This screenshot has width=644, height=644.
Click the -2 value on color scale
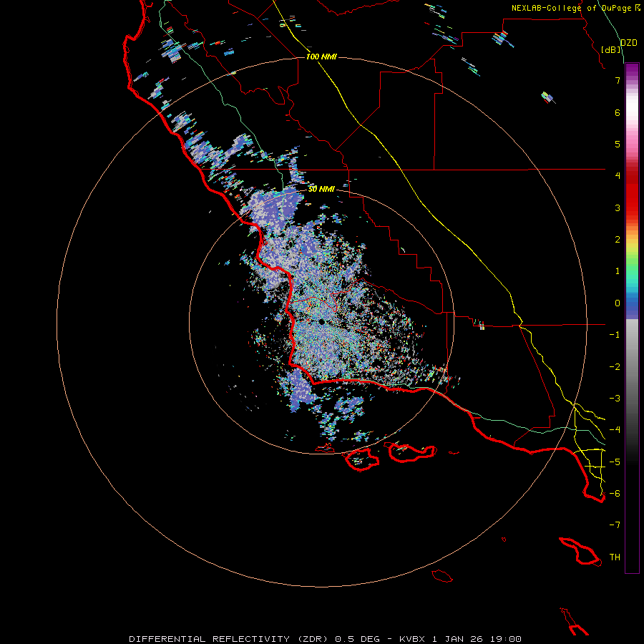click(615, 367)
